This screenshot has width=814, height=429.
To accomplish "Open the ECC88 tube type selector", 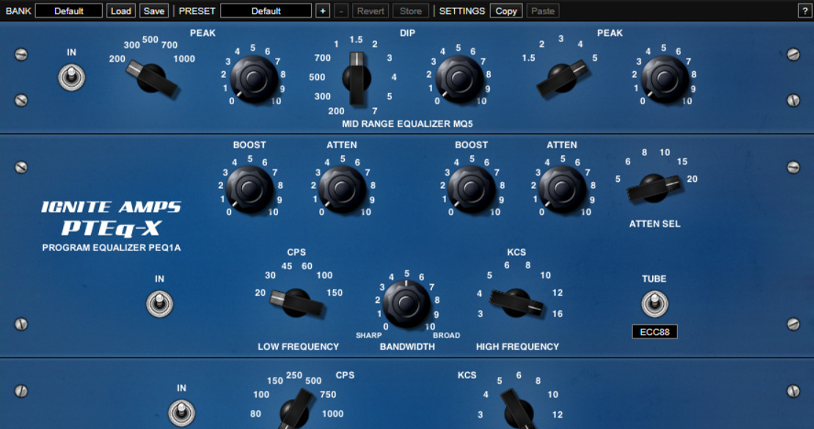I will point(654,331).
